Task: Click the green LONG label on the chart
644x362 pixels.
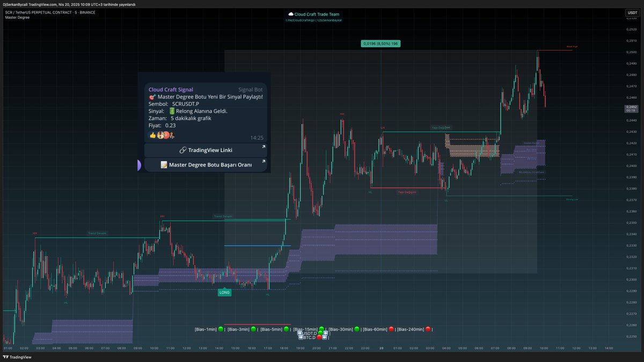Action: pos(224,293)
